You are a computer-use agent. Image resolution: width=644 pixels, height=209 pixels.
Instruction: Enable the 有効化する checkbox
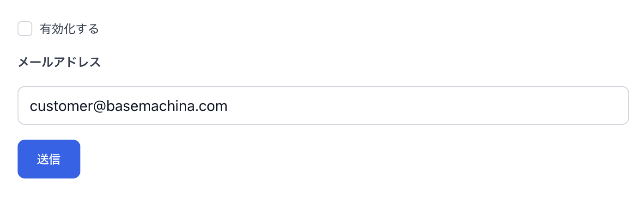point(25,29)
